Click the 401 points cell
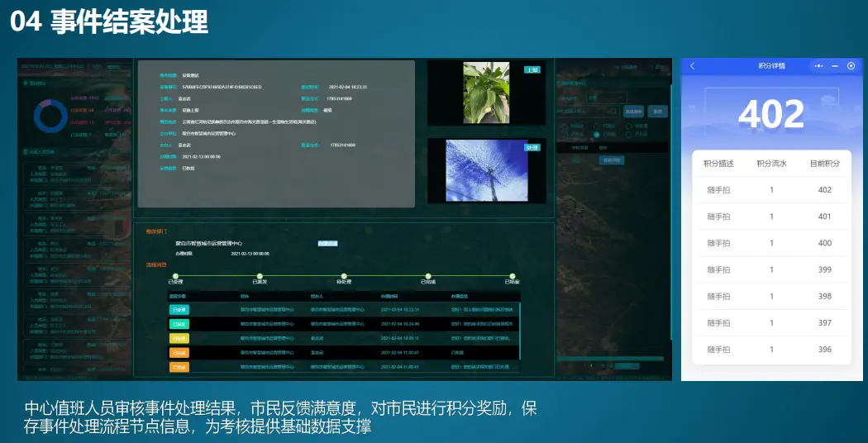The width and height of the screenshot is (868, 443). pyautogui.click(x=825, y=217)
